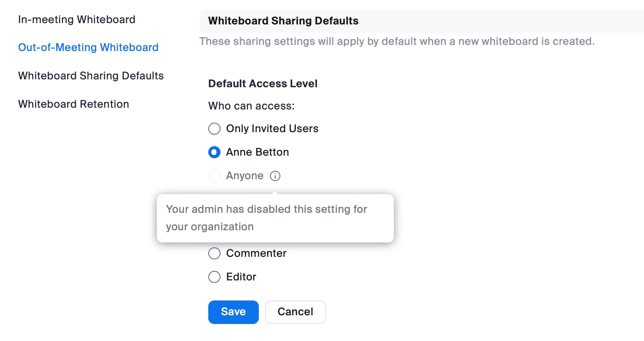
Task: Jump to Whiteboard Sharing Defaults in sidebar
Action: [91, 76]
